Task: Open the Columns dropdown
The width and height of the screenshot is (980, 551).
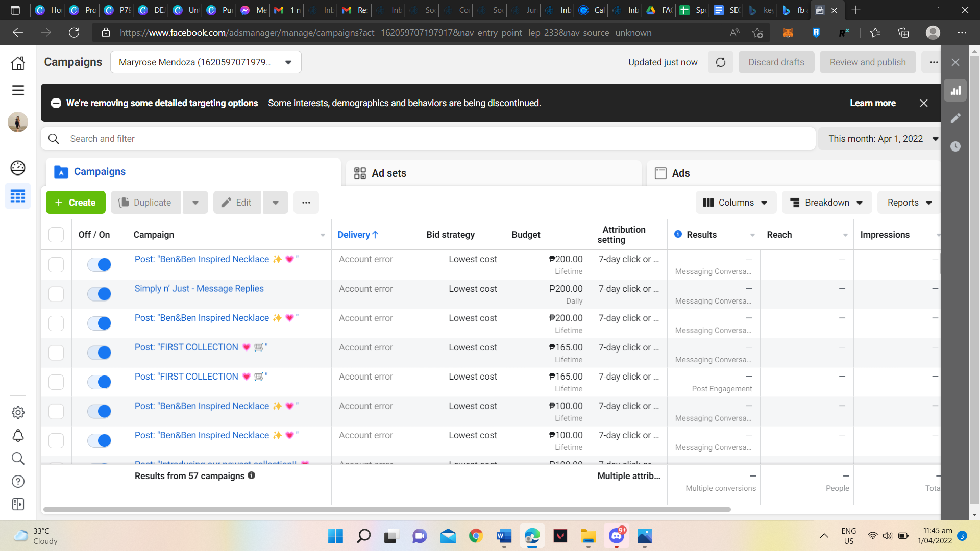Action: pyautogui.click(x=736, y=203)
